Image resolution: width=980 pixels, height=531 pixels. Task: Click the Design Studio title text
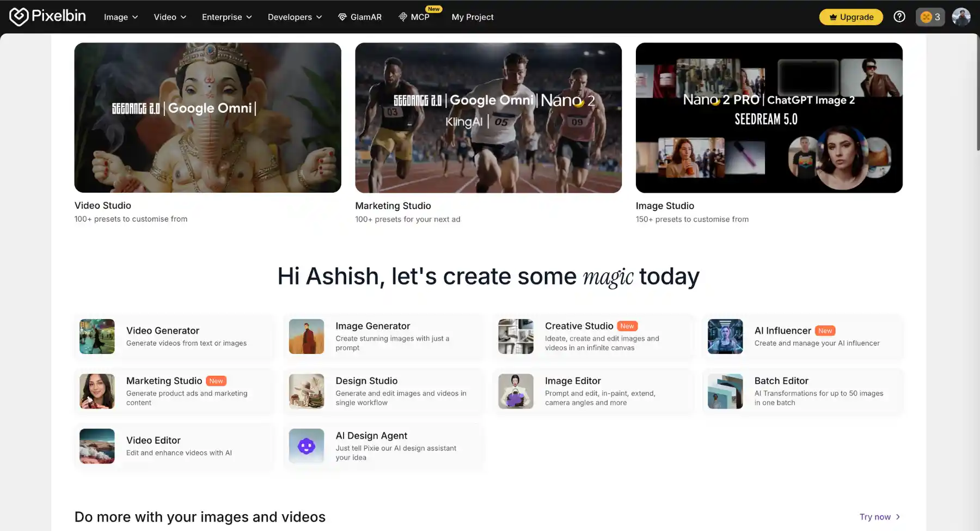coord(366,381)
